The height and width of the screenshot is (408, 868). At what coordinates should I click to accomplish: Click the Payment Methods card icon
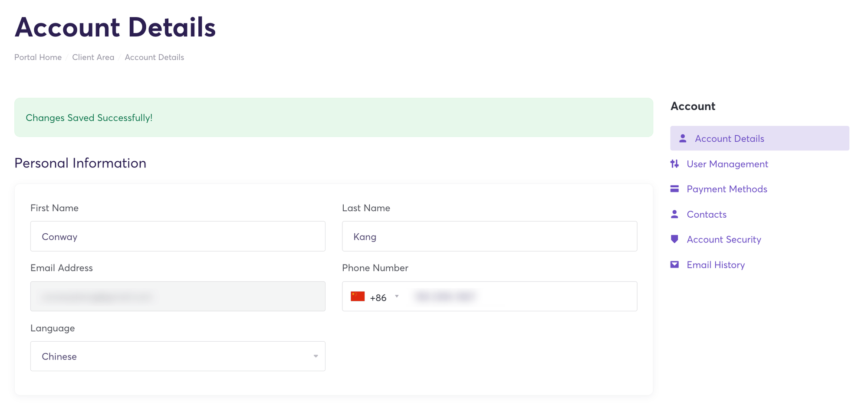[674, 189]
